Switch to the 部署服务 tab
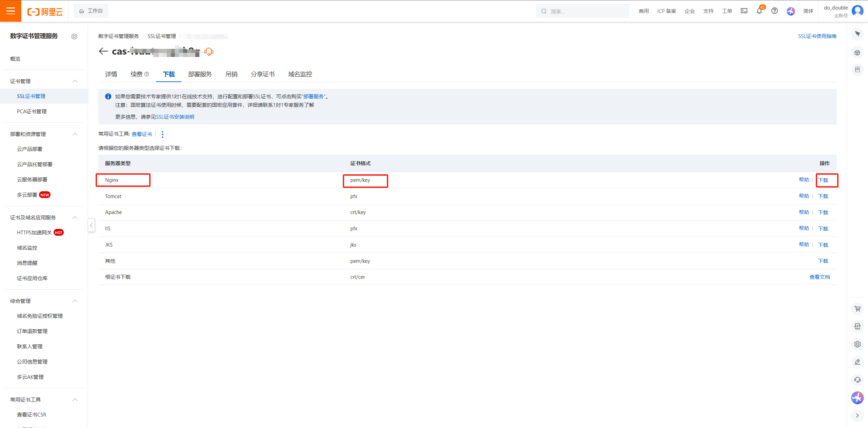This screenshot has height=428, width=868. [200, 74]
